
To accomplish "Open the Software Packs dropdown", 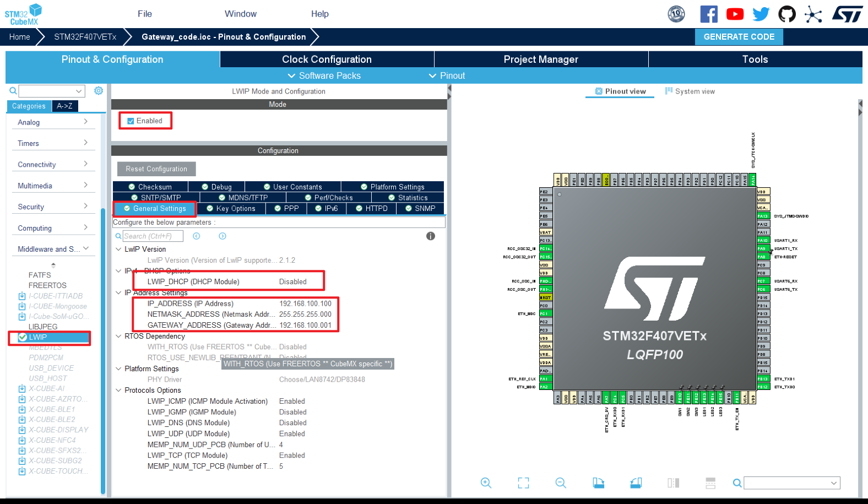I will (324, 75).
